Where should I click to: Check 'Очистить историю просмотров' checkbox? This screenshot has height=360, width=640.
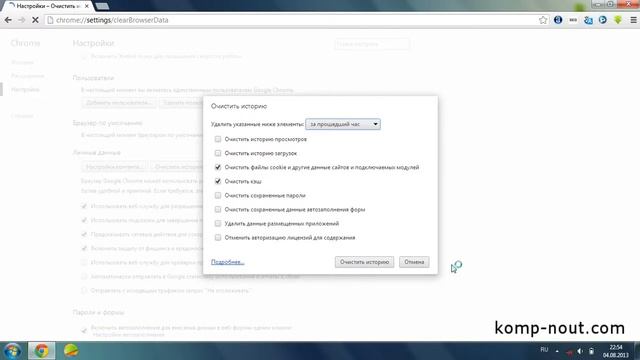point(218,139)
